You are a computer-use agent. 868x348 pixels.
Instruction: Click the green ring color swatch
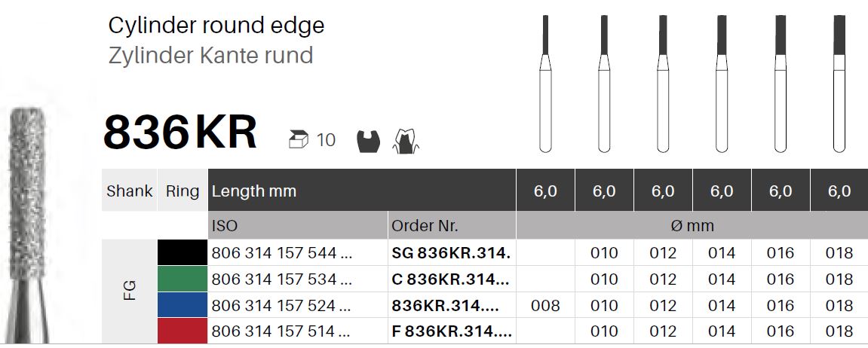(182, 279)
